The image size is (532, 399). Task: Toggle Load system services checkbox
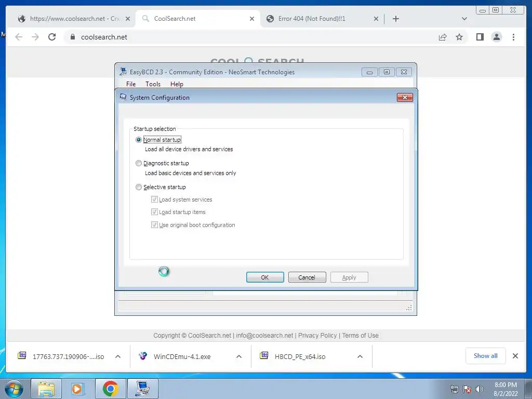[x=154, y=199]
